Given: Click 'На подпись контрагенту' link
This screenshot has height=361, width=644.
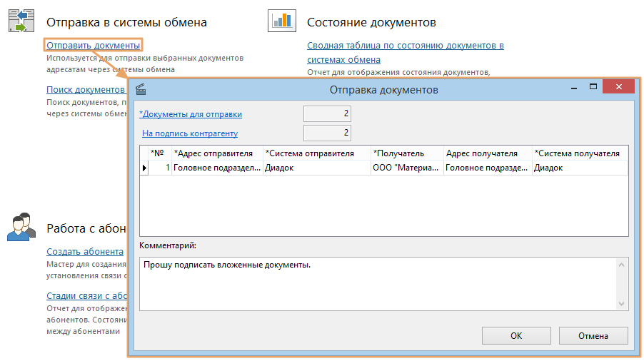Looking at the screenshot, I should tap(190, 133).
